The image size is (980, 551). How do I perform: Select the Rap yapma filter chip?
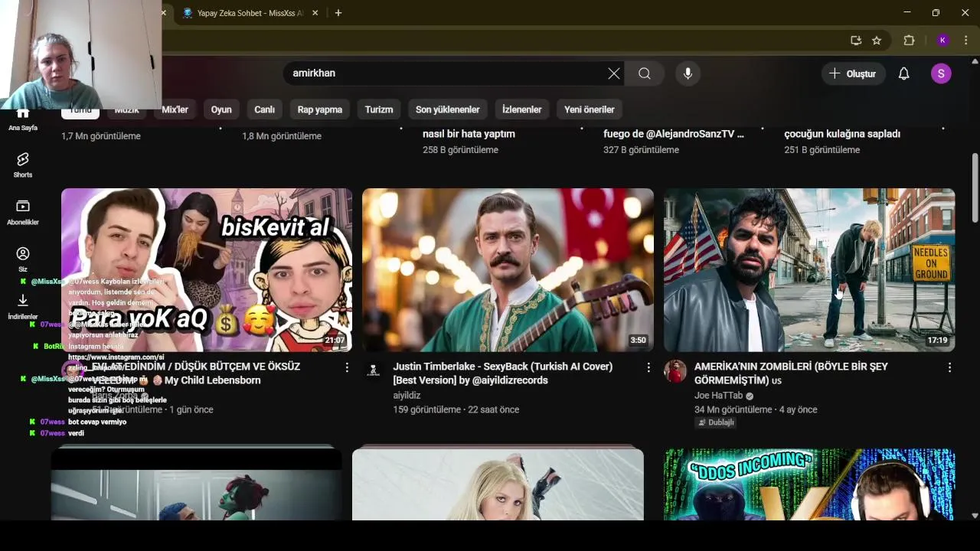[320, 109]
